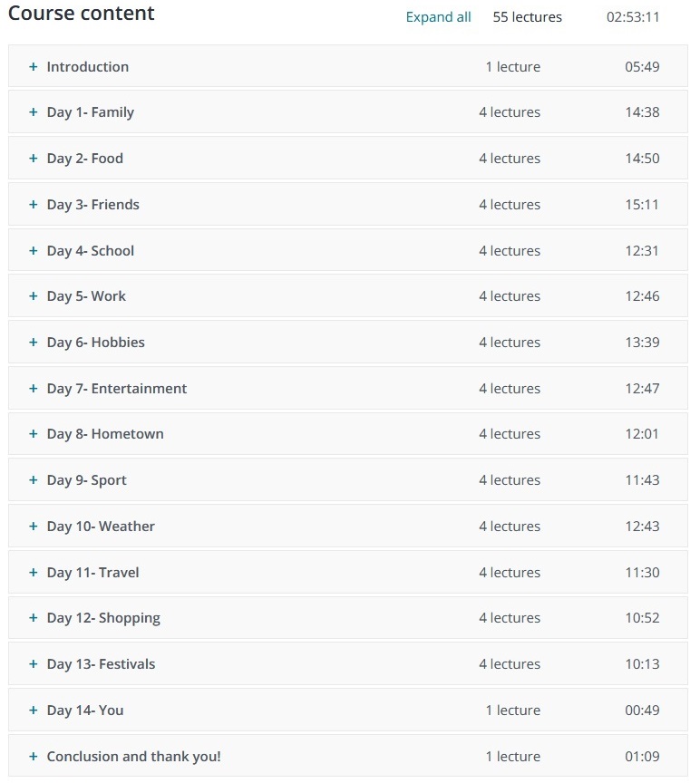700x783 pixels.
Task: Click the plus icon beside Day 14- You
Action: [x=34, y=710]
